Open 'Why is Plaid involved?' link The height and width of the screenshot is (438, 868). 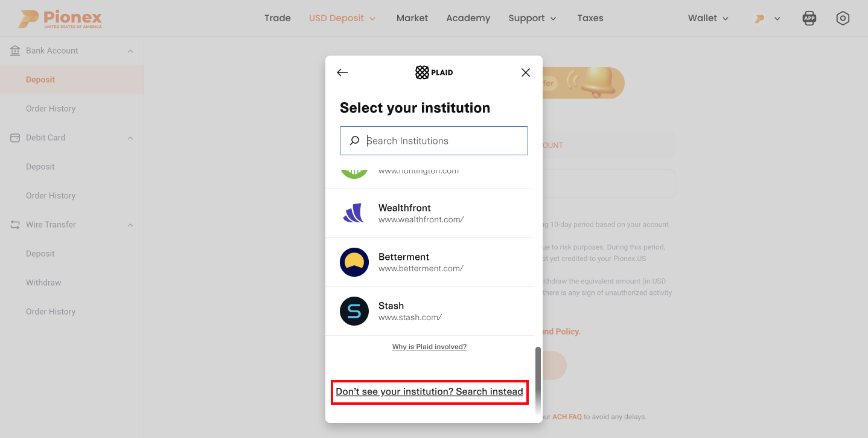coord(429,347)
